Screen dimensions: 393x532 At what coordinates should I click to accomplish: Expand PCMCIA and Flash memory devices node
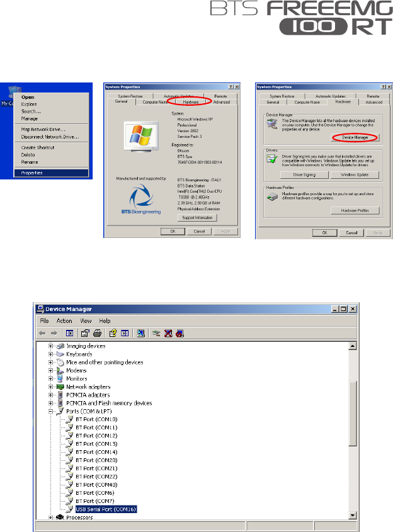(x=50, y=403)
